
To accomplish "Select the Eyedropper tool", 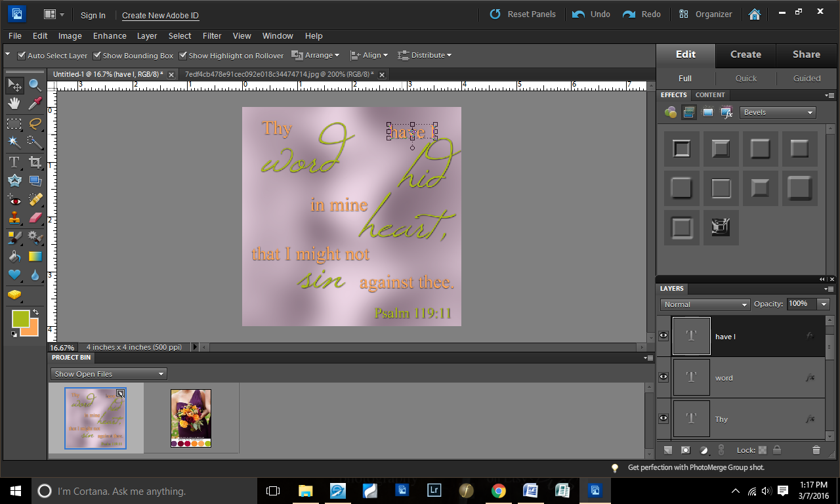I will pos(35,104).
